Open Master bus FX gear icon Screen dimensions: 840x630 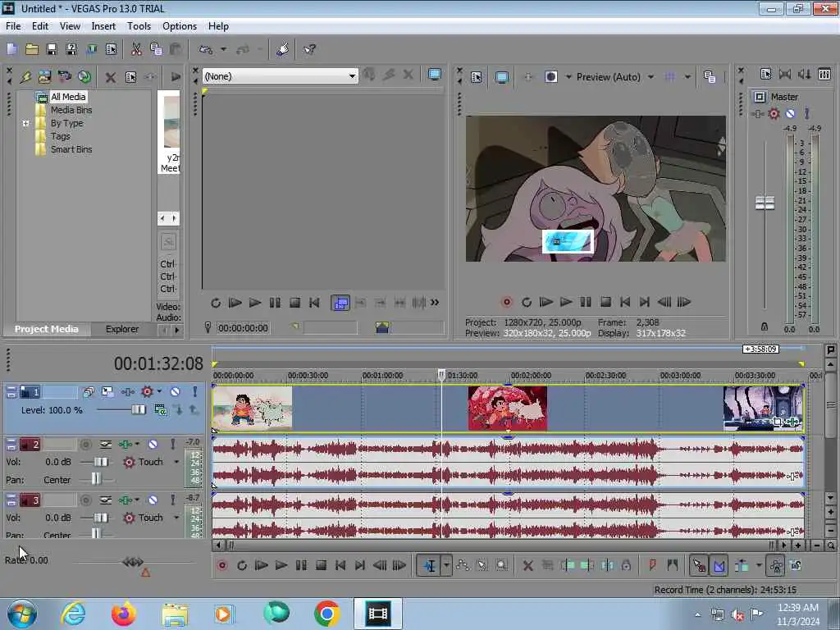click(x=774, y=113)
